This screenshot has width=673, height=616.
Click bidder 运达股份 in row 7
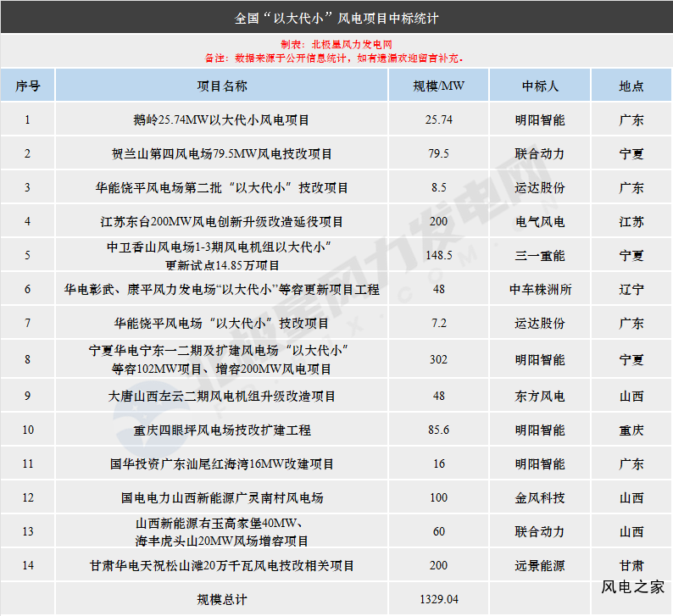[540, 323]
